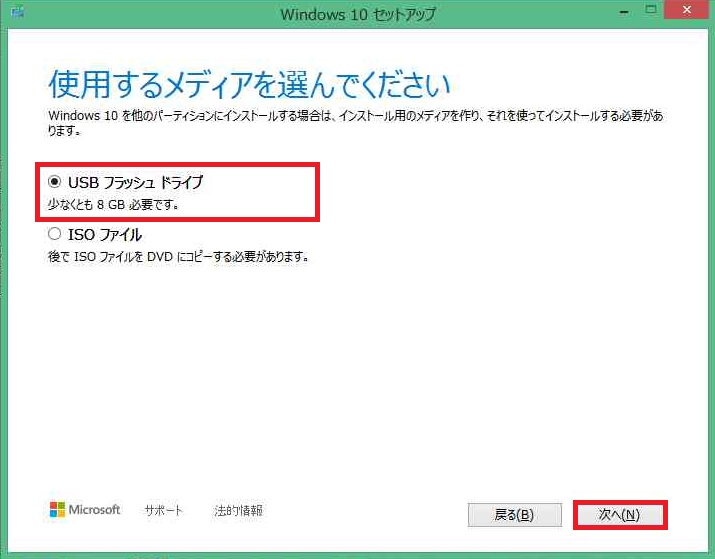Click the paragraph about installing to another partition
Screen dimensions: 715x559
coord(356,123)
